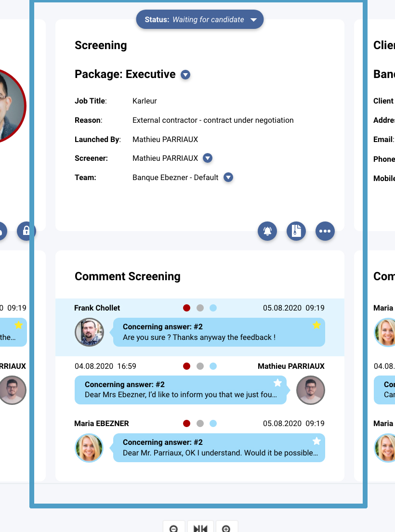Click the timestamp '04.08.2020 16:59'
Viewport: 395px width, 532px height.
[105, 366]
